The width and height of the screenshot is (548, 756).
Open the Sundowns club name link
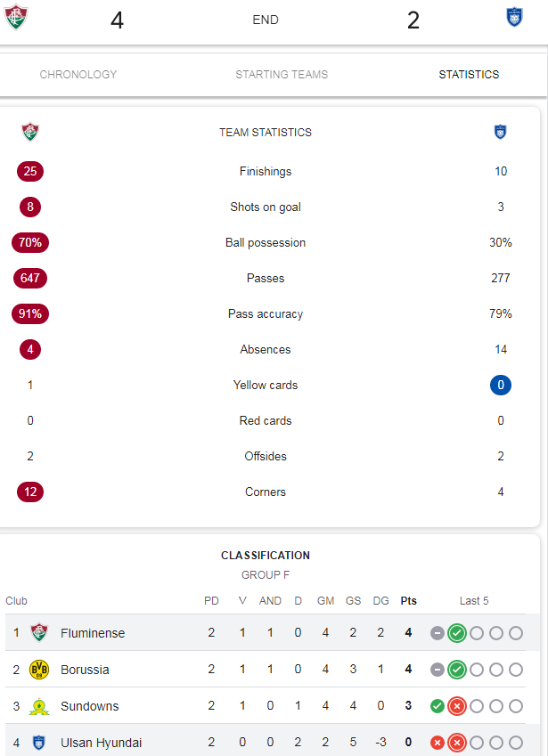point(90,706)
